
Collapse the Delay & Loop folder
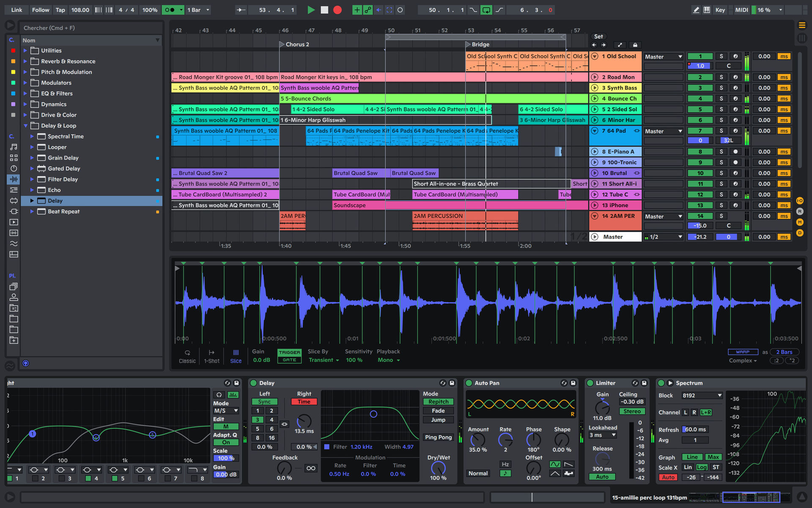(25, 126)
